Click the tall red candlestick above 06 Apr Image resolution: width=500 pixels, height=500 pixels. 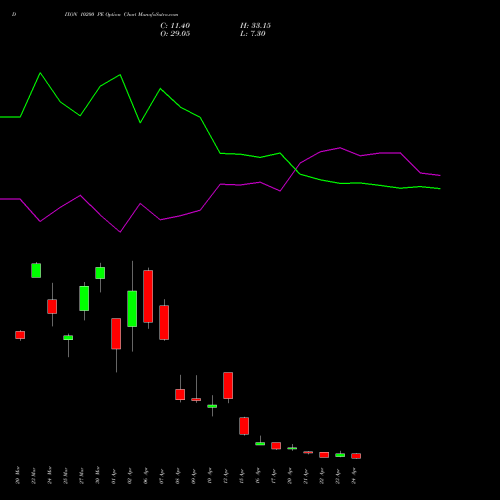point(148,296)
